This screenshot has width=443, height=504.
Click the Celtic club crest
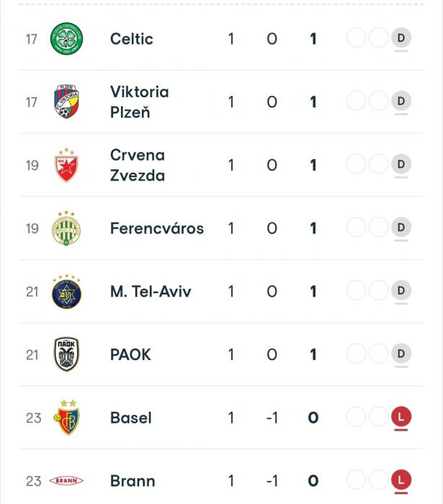point(66,39)
